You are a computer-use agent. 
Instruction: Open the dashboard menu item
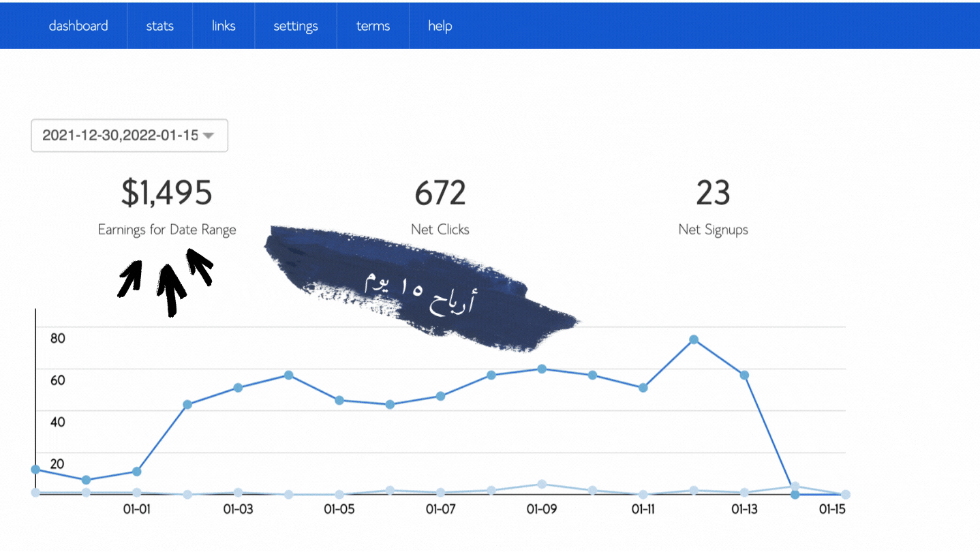pyautogui.click(x=78, y=26)
